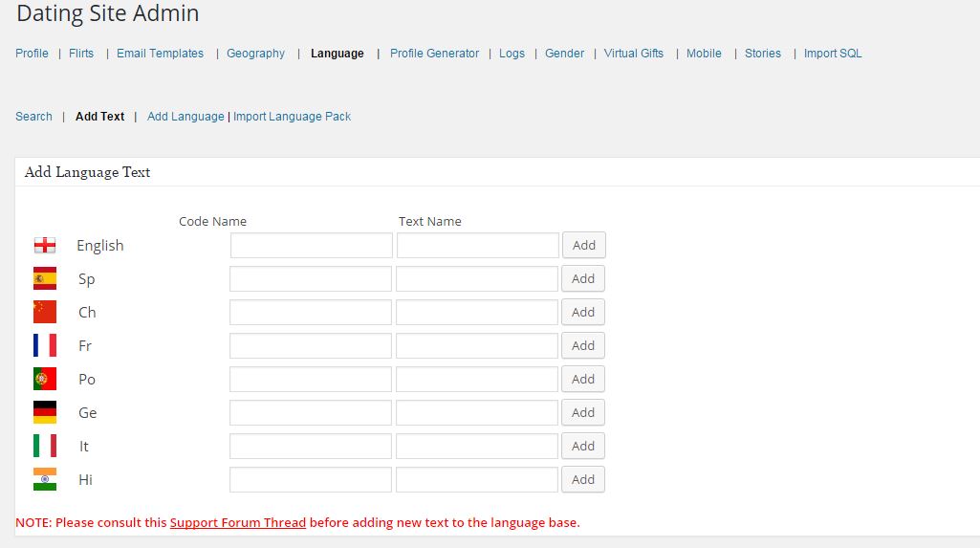This screenshot has height=548, width=980.
Task: Click the Spanish flag icon
Action: 45,278
